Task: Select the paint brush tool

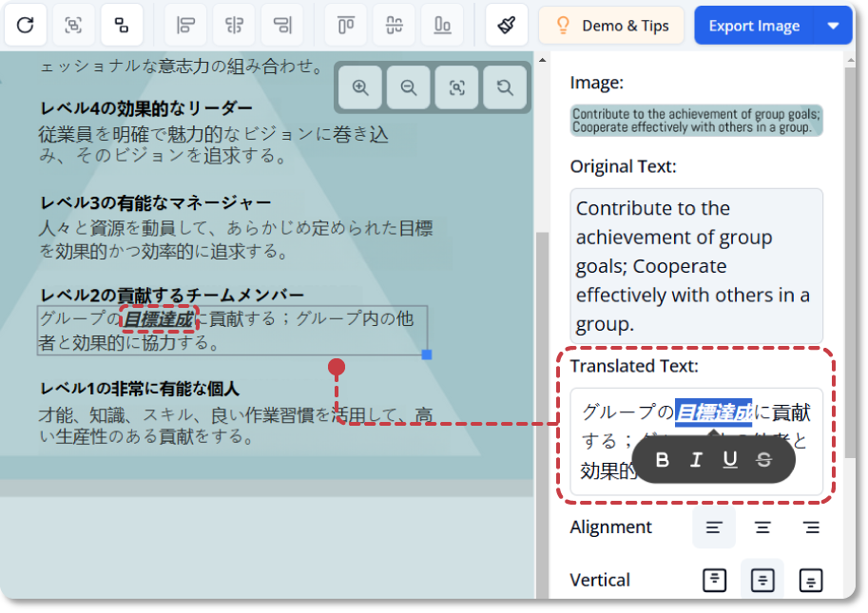Action: pos(507,26)
